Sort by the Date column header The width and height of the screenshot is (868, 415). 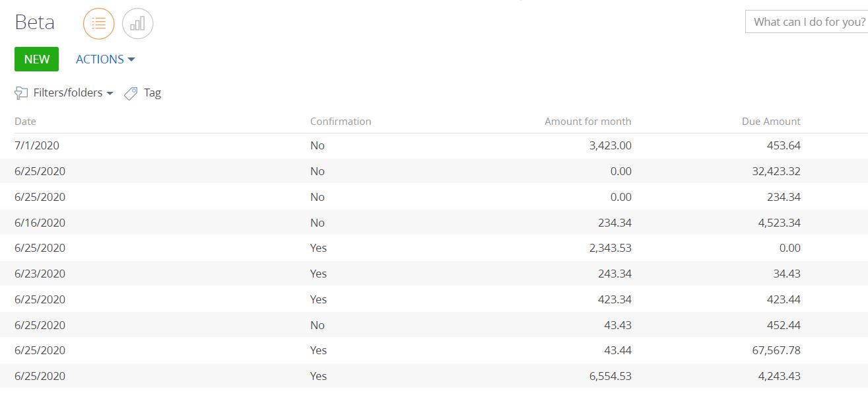[x=25, y=122]
